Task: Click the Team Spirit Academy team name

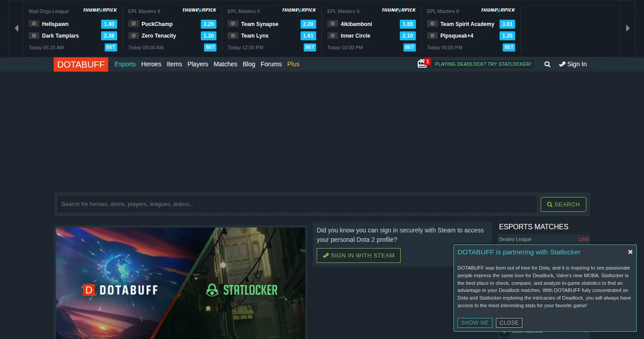Action: coord(467,24)
